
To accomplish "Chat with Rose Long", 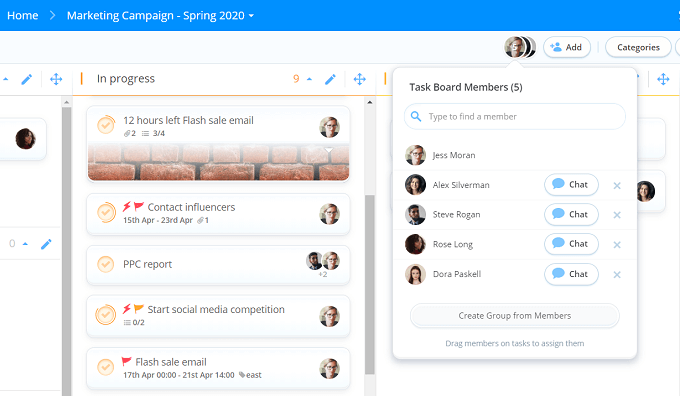I will pos(571,244).
